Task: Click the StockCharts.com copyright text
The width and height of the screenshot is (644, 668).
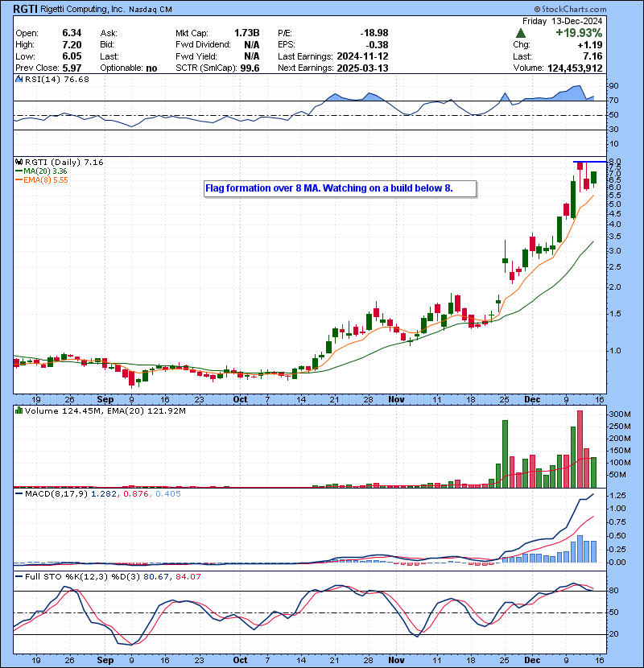Action: [570, 9]
